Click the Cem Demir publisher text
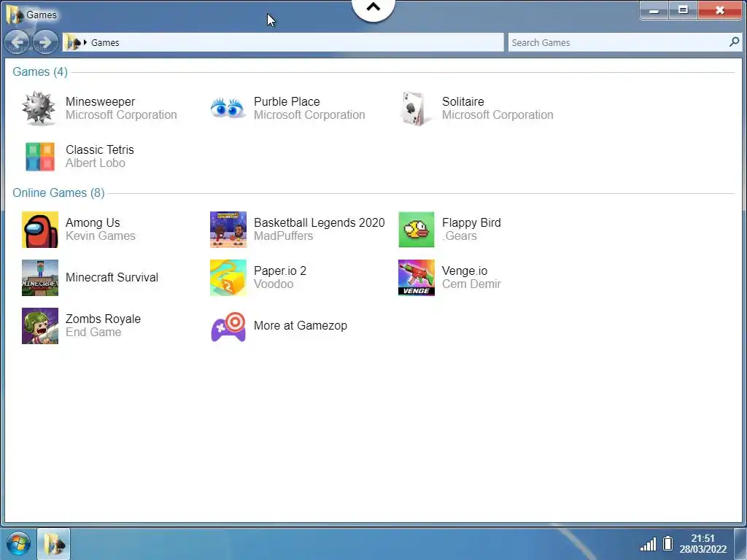This screenshot has width=747, height=560. (x=471, y=284)
